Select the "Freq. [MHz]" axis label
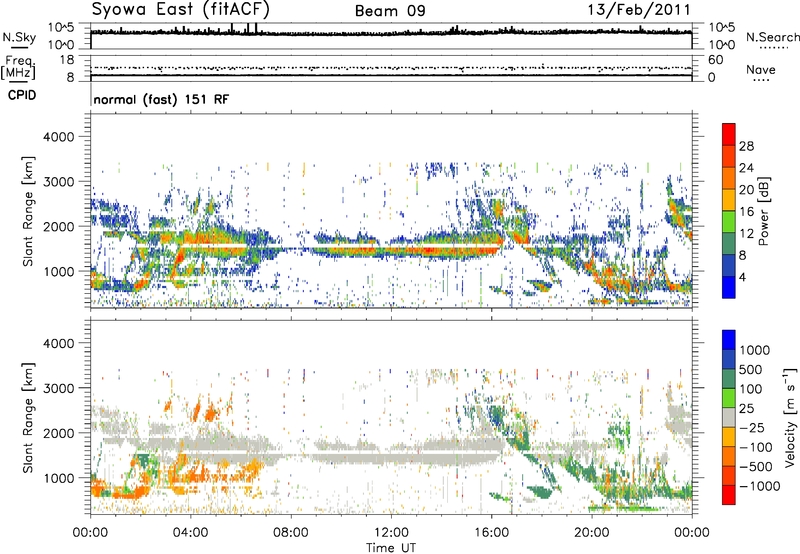The image size is (800, 554). coord(18,68)
